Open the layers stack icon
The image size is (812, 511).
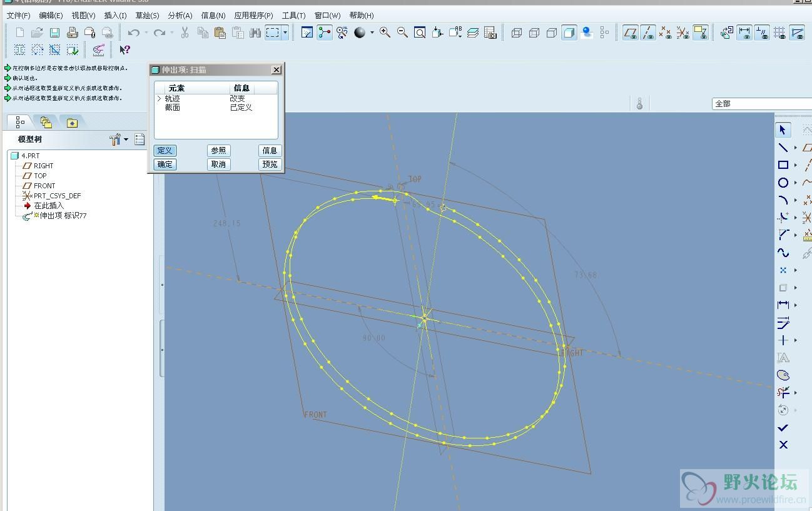473,33
